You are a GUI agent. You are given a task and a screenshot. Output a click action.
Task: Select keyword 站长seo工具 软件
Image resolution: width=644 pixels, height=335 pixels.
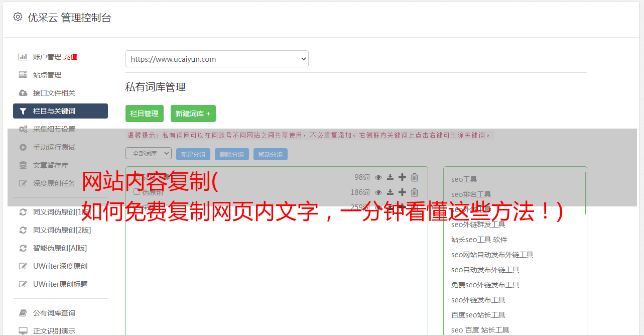point(479,240)
